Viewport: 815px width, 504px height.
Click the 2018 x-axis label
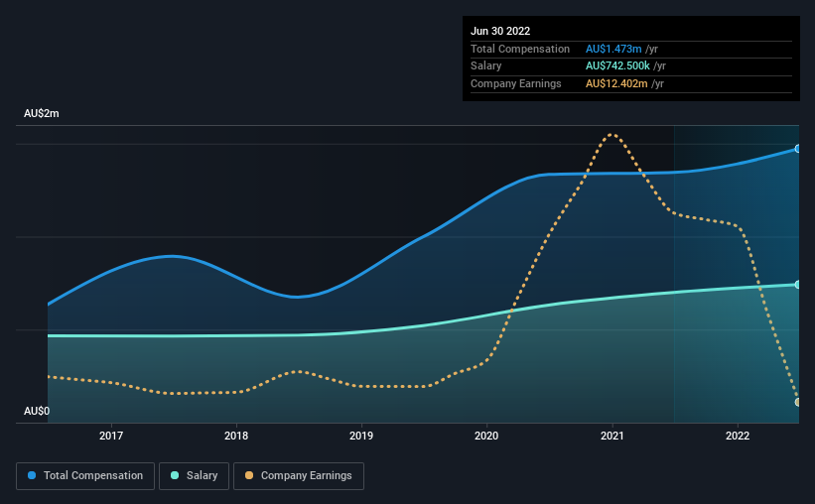pyautogui.click(x=236, y=436)
